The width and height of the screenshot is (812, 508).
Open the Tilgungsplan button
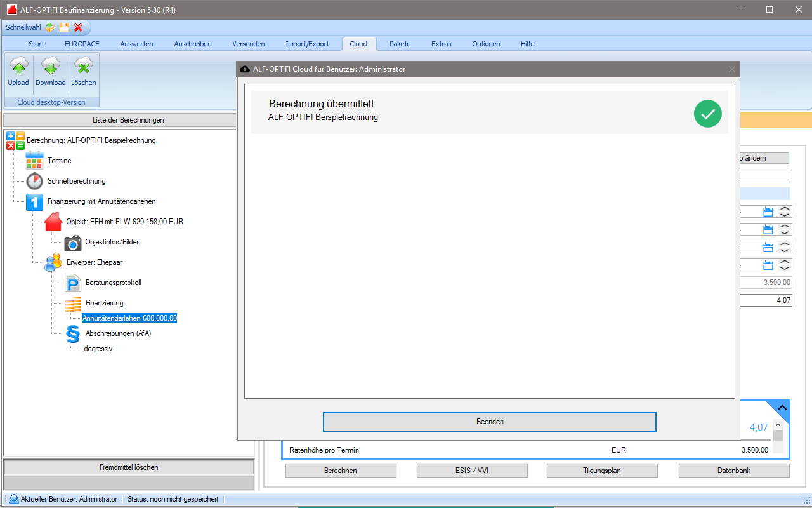point(602,471)
